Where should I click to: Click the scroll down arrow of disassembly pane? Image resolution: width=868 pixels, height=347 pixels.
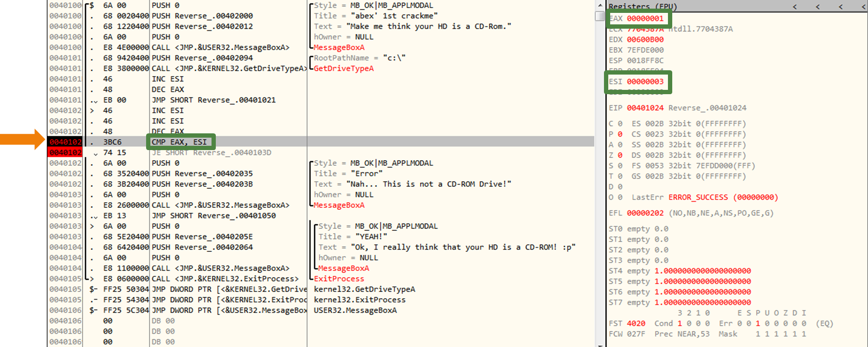coord(600,344)
